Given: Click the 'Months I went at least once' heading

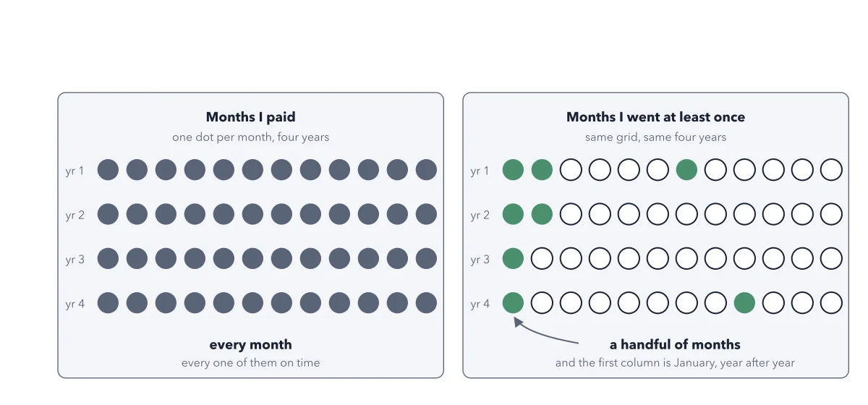Looking at the screenshot, I should (655, 117).
